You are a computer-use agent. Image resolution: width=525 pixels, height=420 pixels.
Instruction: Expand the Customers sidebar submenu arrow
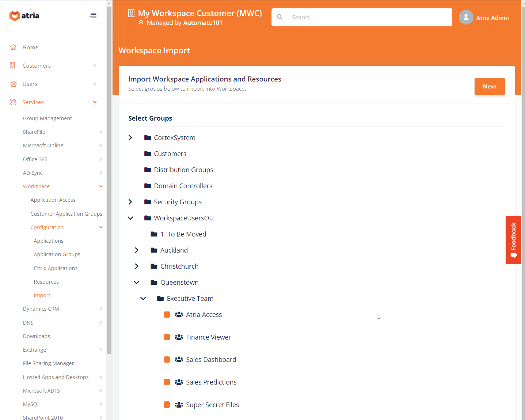point(95,65)
